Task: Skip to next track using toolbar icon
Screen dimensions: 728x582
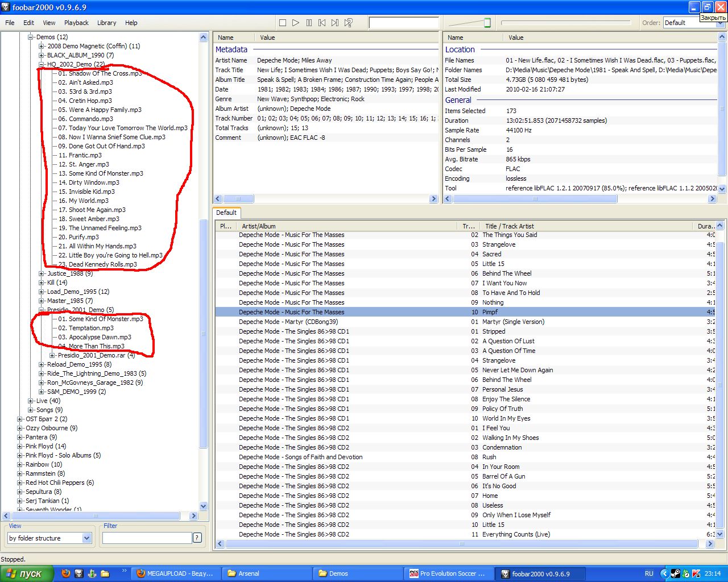Action: [335, 23]
